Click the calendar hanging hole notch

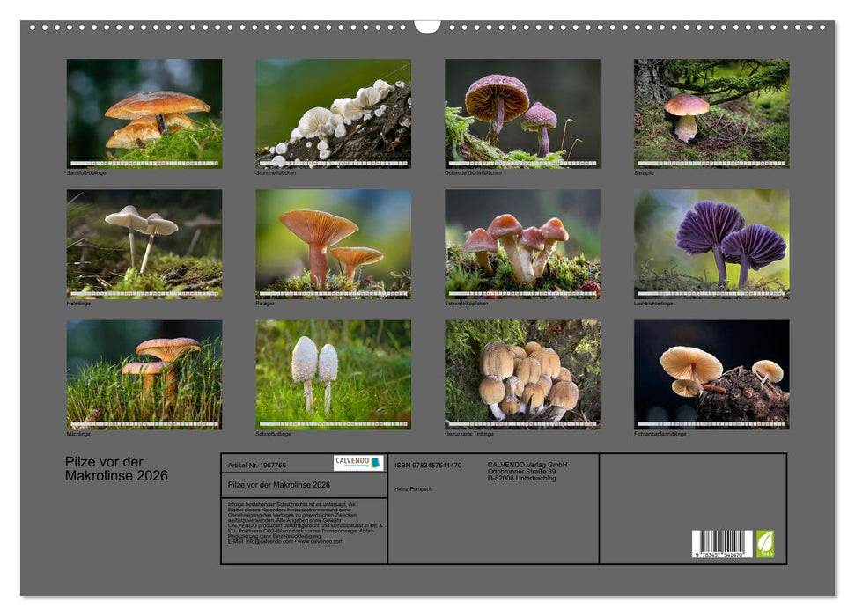pos(427,26)
